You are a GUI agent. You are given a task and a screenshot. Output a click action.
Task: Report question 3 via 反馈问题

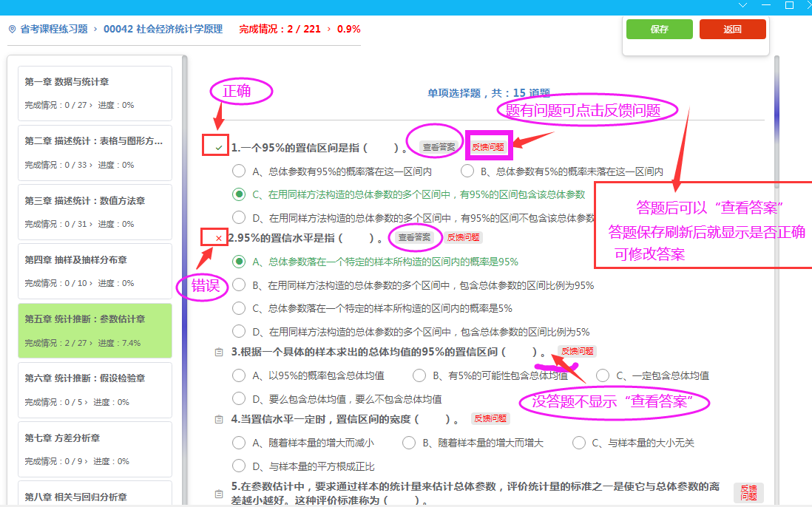pos(578,351)
